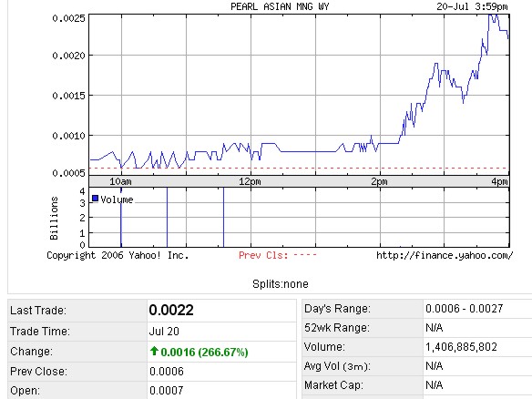Click the Volume label in the stats table
The height and width of the screenshot is (399, 532).
(x=324, y=347)
